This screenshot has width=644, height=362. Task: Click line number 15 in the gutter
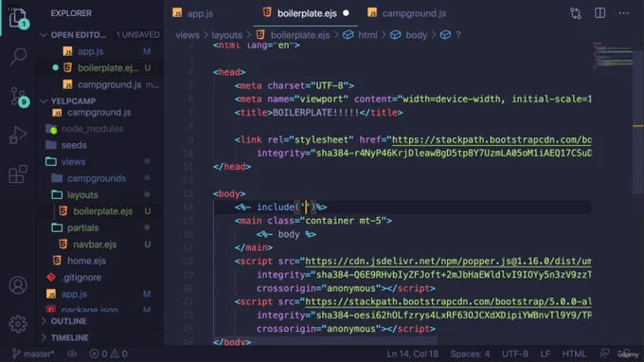(188, 221)
